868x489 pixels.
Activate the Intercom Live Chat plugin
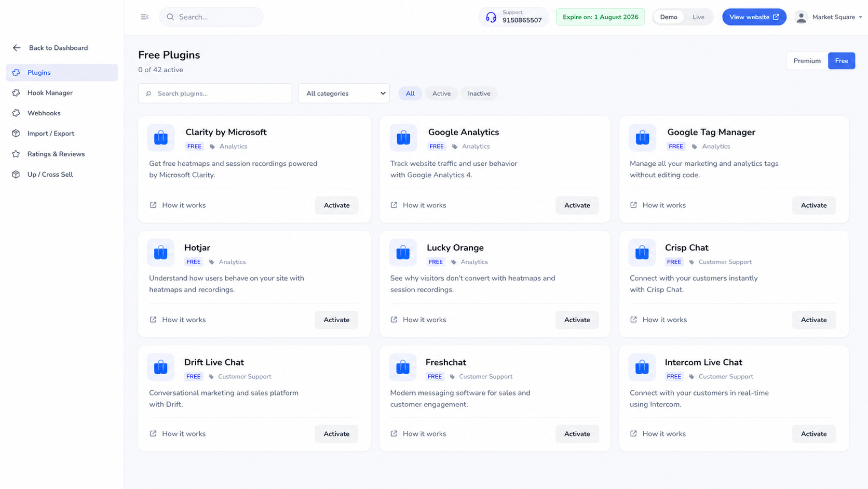tap(813, 434)
